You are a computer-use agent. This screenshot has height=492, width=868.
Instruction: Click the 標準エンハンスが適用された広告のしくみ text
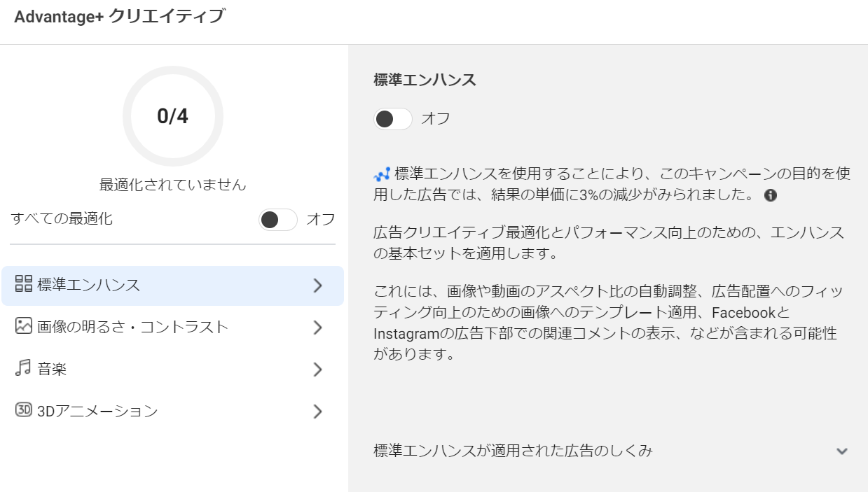click(514, 451)
